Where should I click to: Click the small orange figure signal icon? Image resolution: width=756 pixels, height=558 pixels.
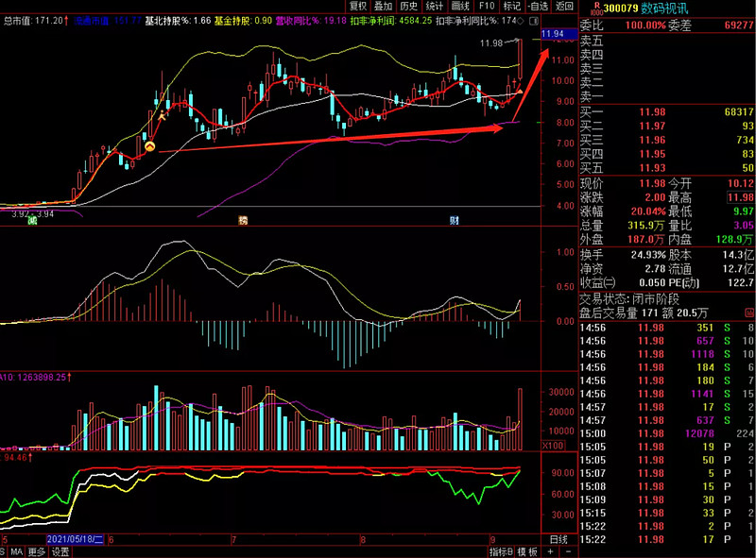[162, 115]
